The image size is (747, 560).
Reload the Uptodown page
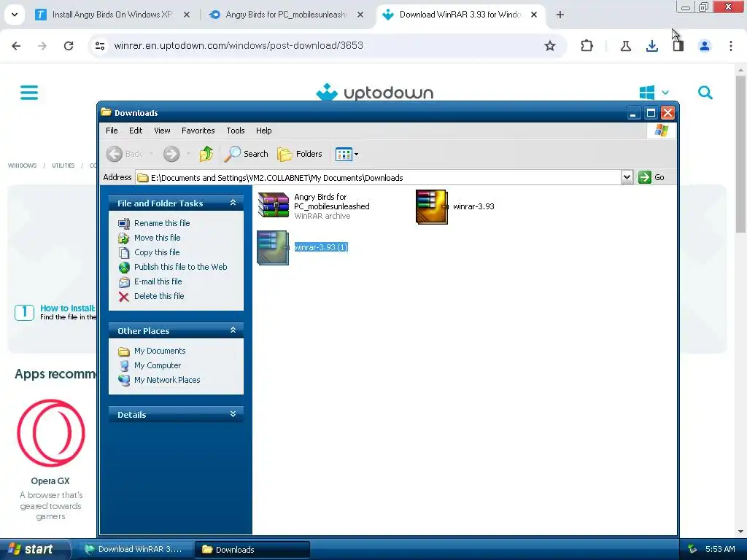pos(69,46)
